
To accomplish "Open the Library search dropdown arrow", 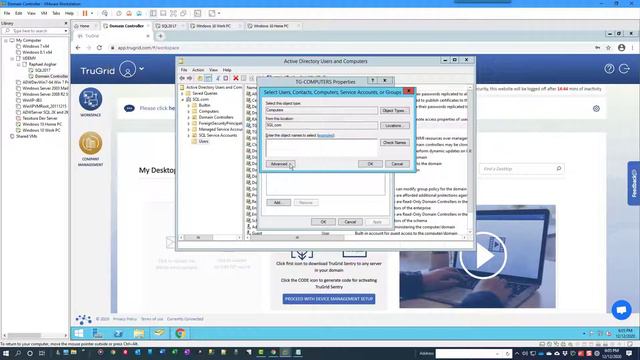I will pyautogui.click(x=66, y=31).
